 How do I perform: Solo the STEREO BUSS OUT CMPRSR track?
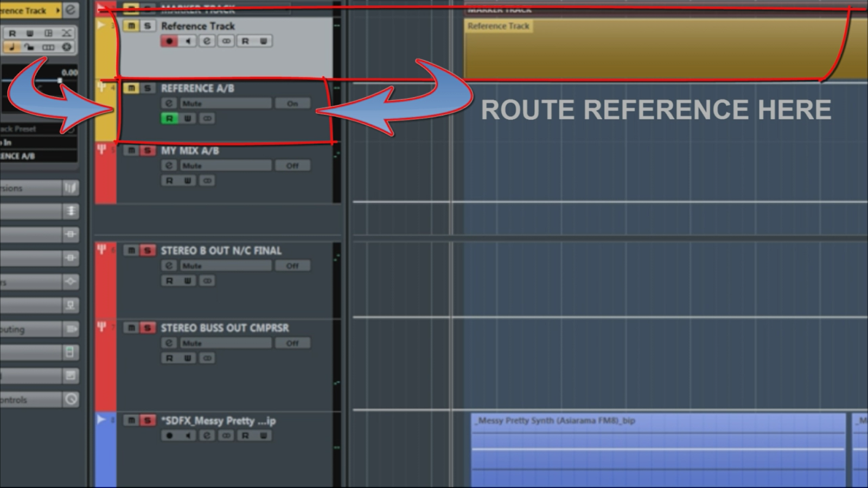(148, 328)
